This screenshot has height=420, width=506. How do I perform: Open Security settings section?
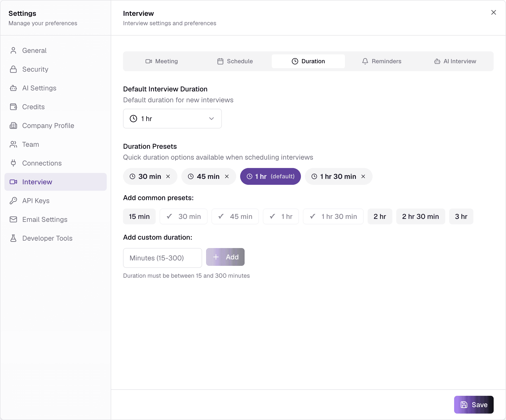click(x=55, y=69)
